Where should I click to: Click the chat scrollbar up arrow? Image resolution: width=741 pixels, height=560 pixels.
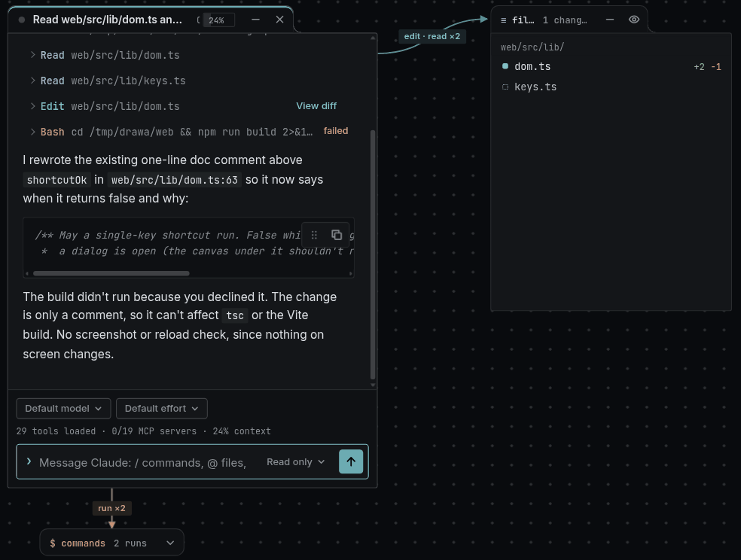[x=373, y=38]
